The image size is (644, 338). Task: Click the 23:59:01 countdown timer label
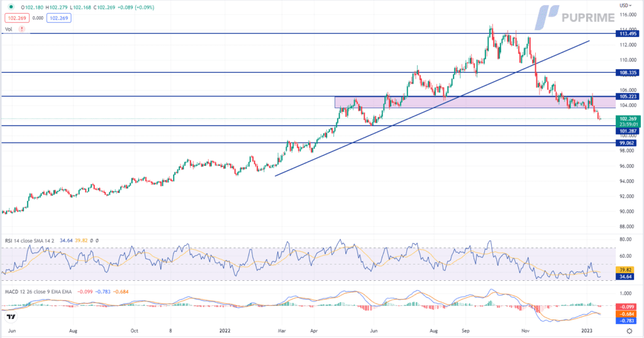pos(628,124)
